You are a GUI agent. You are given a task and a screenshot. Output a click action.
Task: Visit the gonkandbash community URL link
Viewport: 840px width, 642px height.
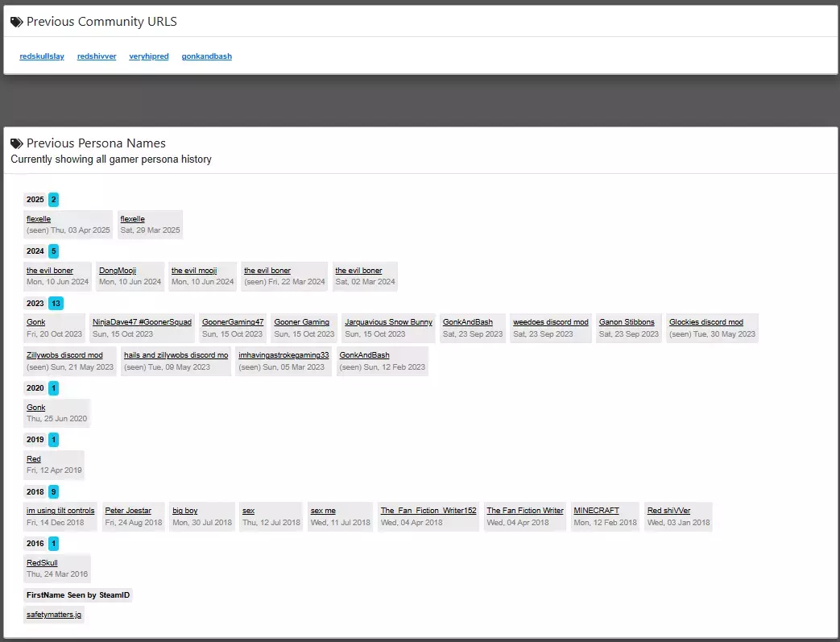(207, 56)
